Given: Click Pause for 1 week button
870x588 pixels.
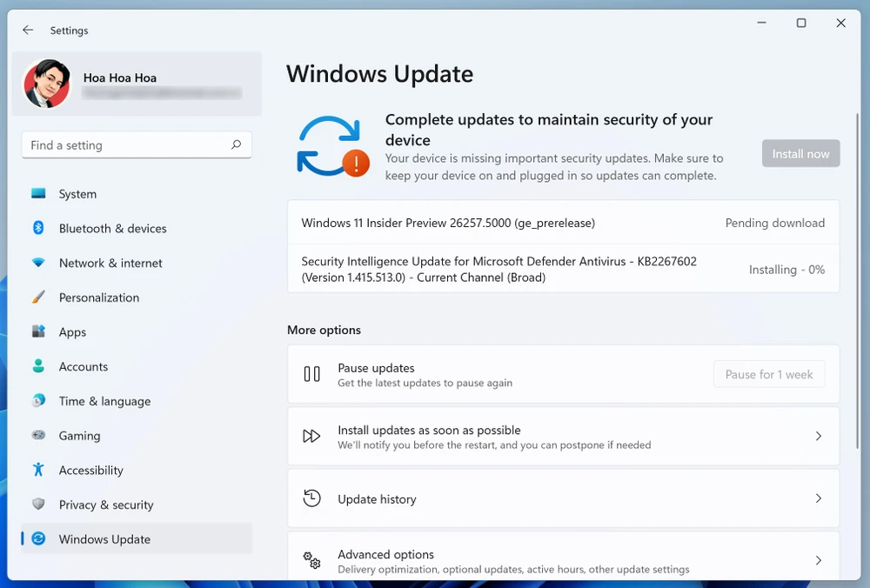Looking at the screenshot, I should pos(768,374).
